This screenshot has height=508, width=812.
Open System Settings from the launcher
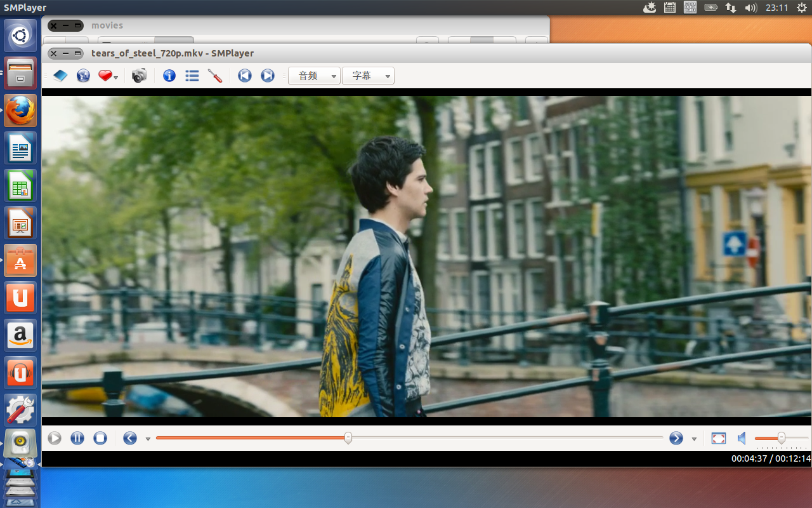tap(20, 410)
